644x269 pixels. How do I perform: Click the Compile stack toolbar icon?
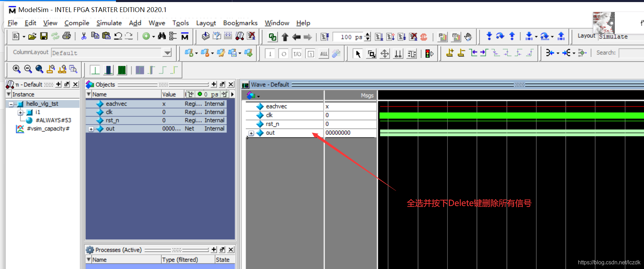(205, 36)
